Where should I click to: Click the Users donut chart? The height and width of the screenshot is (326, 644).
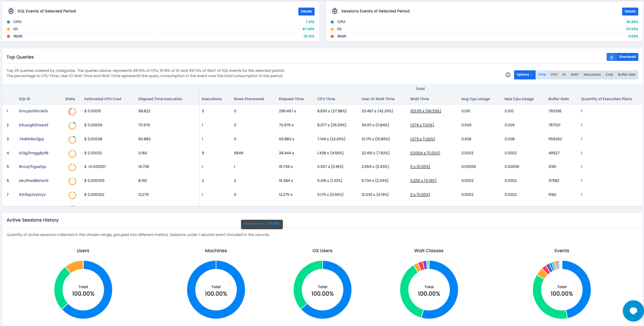(x=83, y=290)
